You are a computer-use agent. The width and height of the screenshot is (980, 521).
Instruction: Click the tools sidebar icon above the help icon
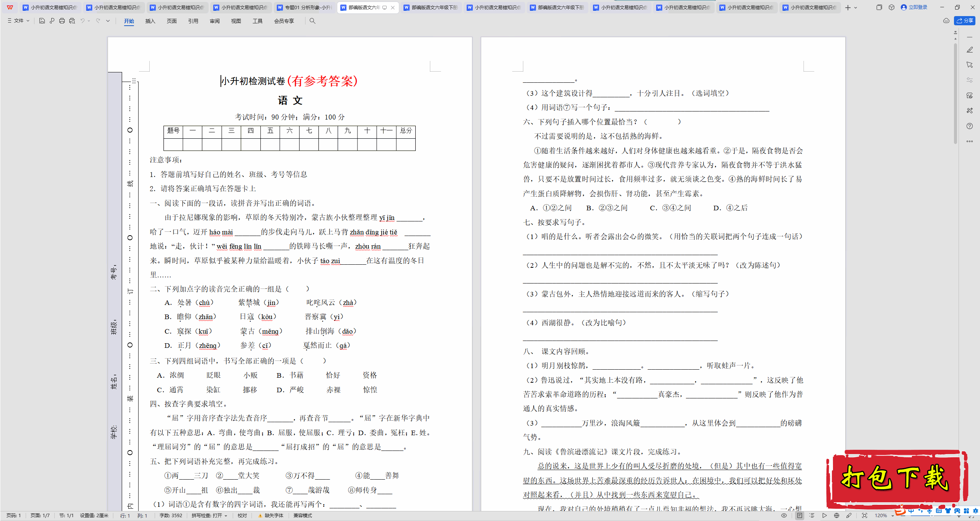coord(970,111)
